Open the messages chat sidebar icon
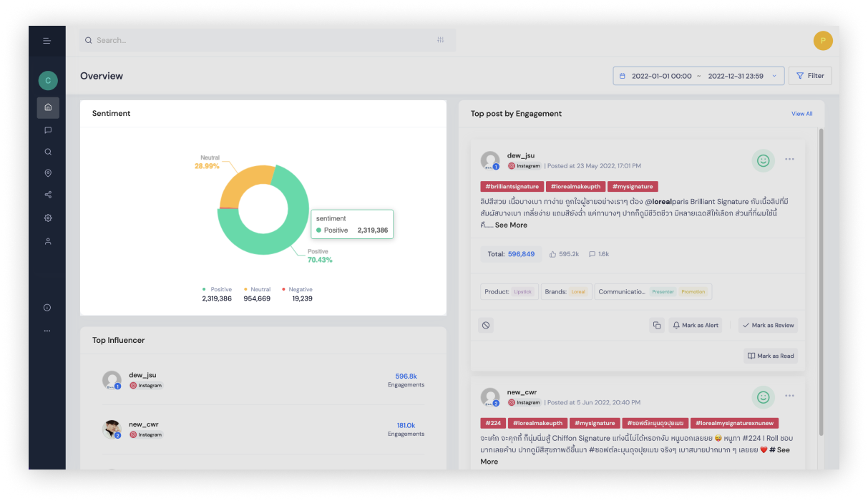 tap(48, 130)
